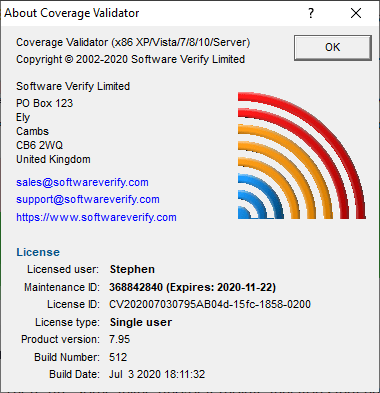Click the Maintenance ID number with expiry
Image resolution: width=380 pixels, height=393 pixels.
[x=193, y=287]
